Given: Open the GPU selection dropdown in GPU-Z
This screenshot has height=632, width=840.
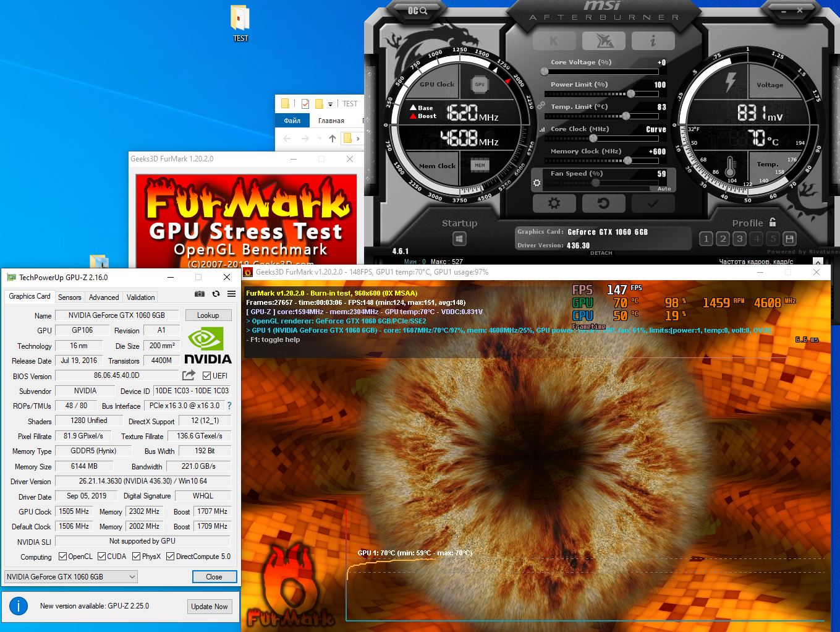Looking at the screenshot, I should pyautogui.click(x=71, y=577).
